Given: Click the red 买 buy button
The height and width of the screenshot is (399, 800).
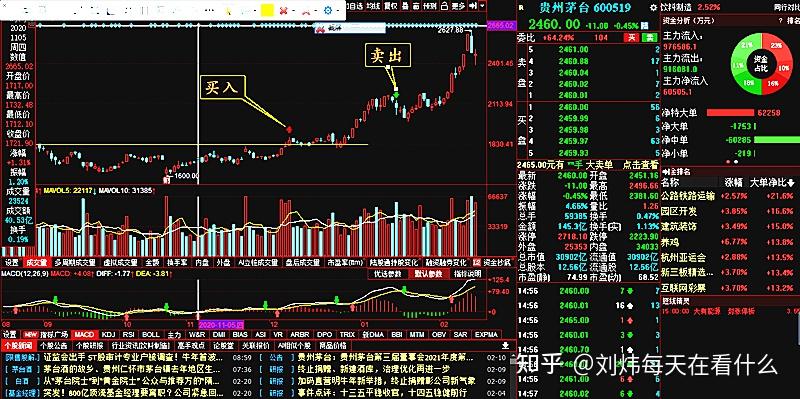Looking at the screenshot, I should point(632,37).
